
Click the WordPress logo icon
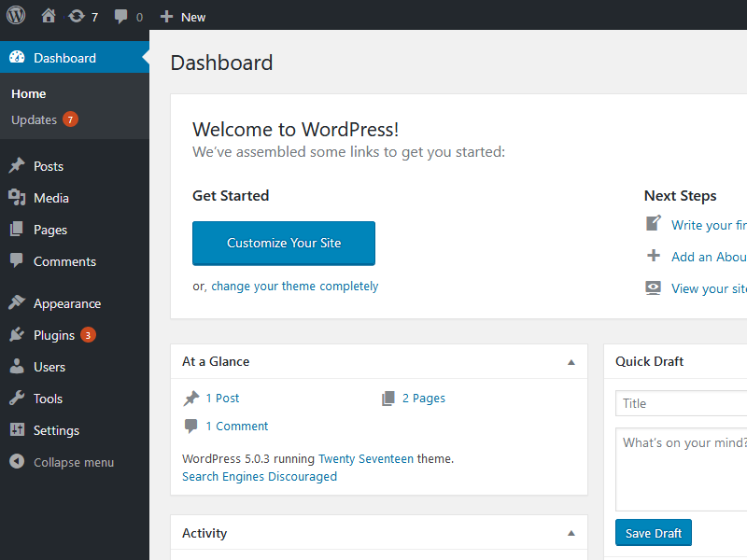17,16
